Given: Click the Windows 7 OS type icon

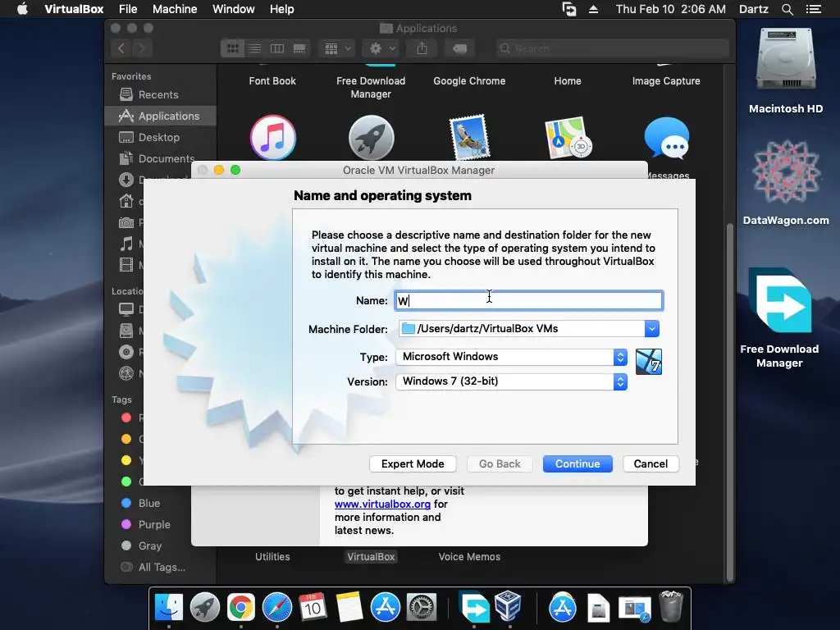Looking at the screenshot, I should tap(648, 362).
